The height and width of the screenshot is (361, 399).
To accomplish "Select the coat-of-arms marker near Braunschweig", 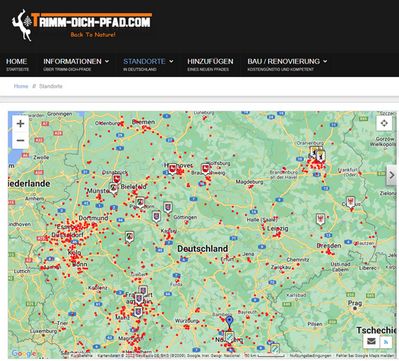I will [x=206, y=169].
